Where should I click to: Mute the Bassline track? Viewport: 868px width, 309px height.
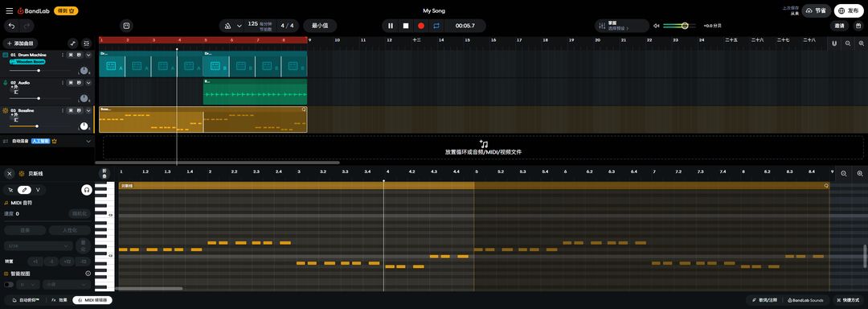pos(70,110)
